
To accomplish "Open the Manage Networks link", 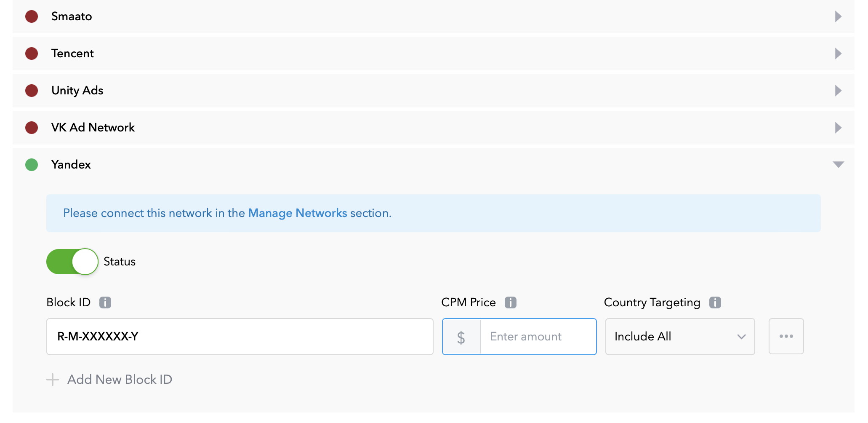I will [298, 213].
